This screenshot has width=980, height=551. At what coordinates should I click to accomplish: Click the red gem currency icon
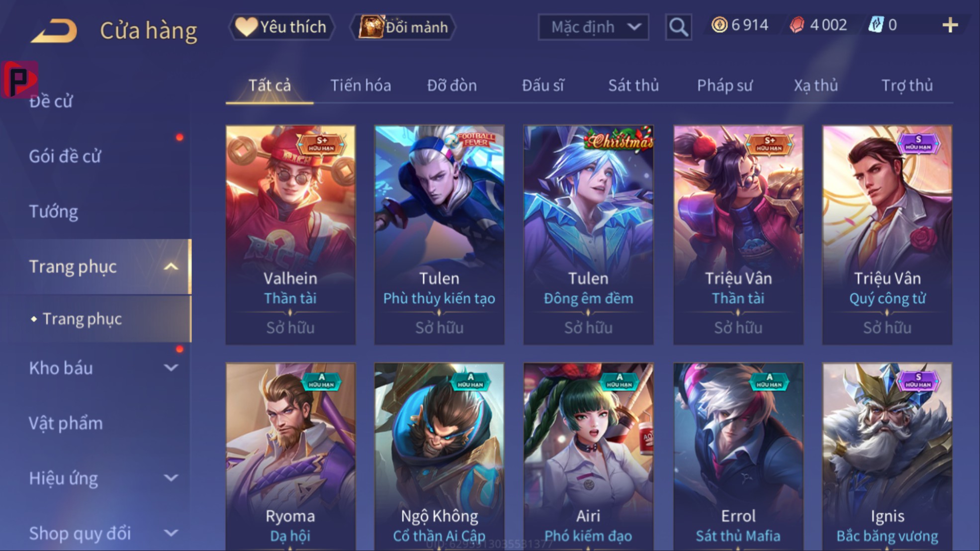tap(797, 25)
